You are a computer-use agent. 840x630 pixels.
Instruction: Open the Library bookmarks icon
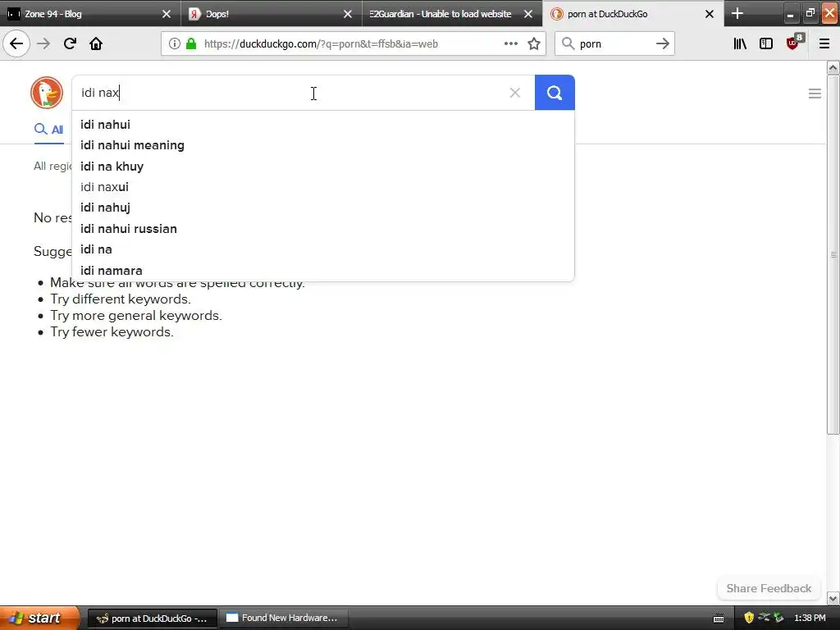point(740,43)
